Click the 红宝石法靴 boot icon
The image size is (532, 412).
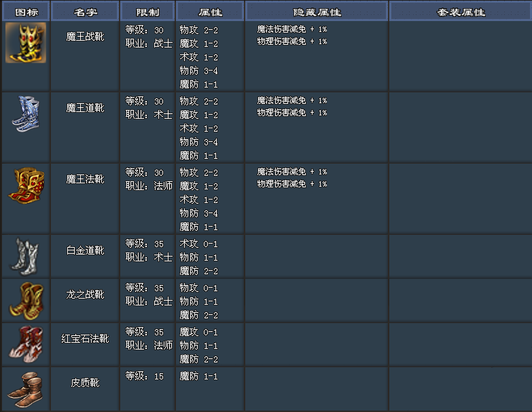[x=26, y=344]
